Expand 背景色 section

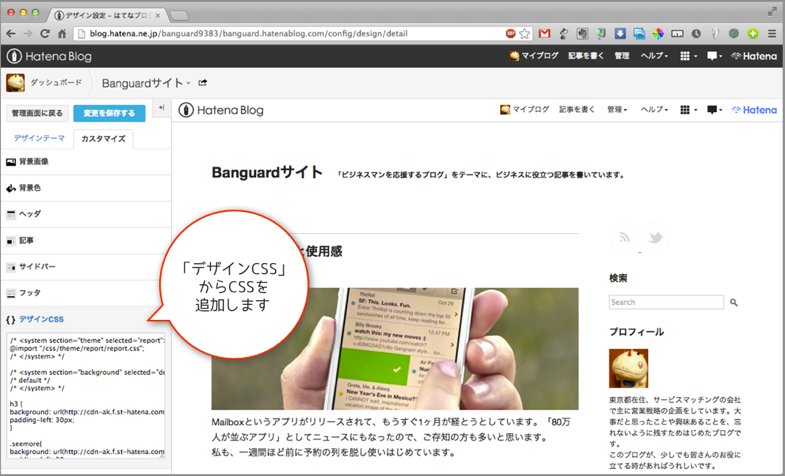86,188
